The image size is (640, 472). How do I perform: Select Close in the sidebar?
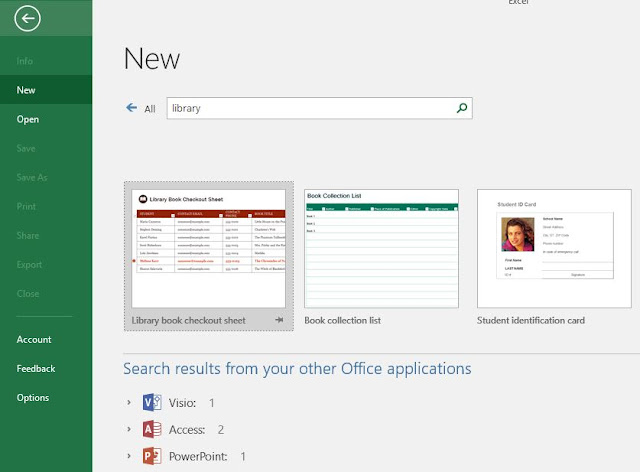click(46, 294)
